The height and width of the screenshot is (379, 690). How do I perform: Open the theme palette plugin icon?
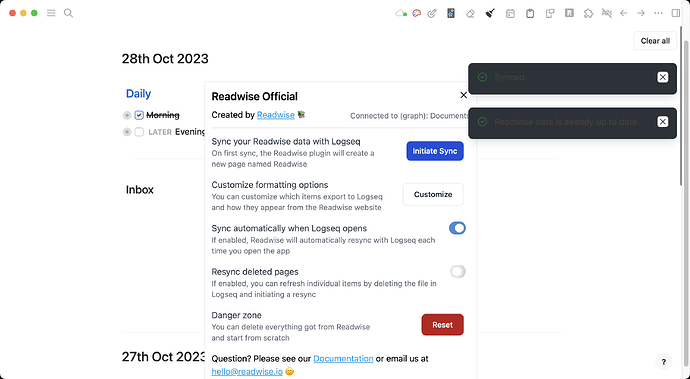[x=416, y=13]
